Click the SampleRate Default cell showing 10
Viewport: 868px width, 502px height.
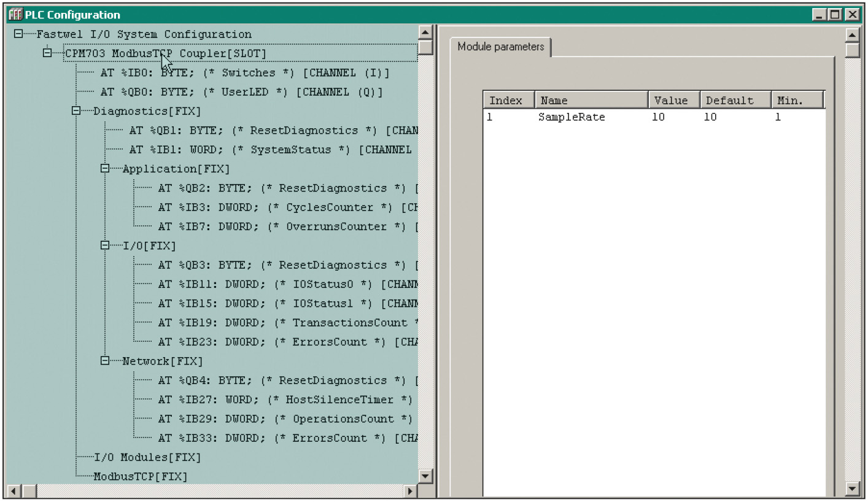click(710, 117)
